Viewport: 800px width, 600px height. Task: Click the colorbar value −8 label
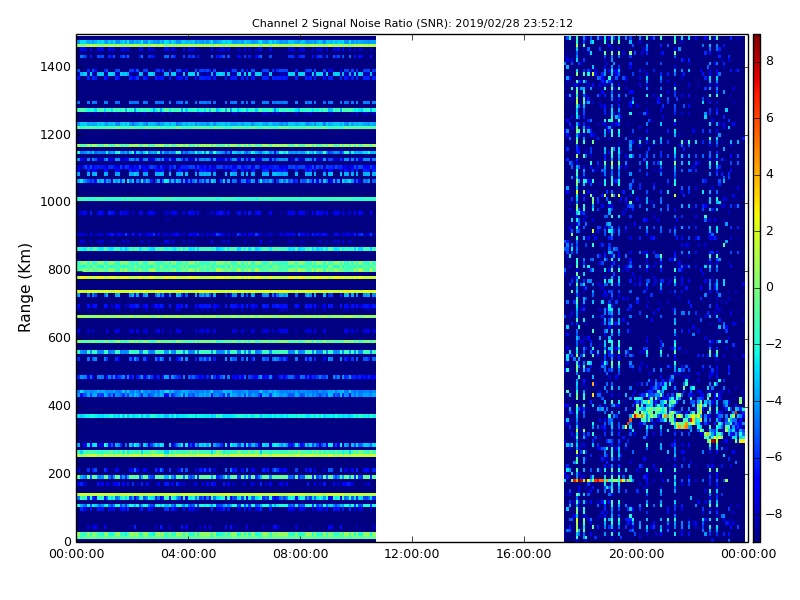tap(774, 514)
